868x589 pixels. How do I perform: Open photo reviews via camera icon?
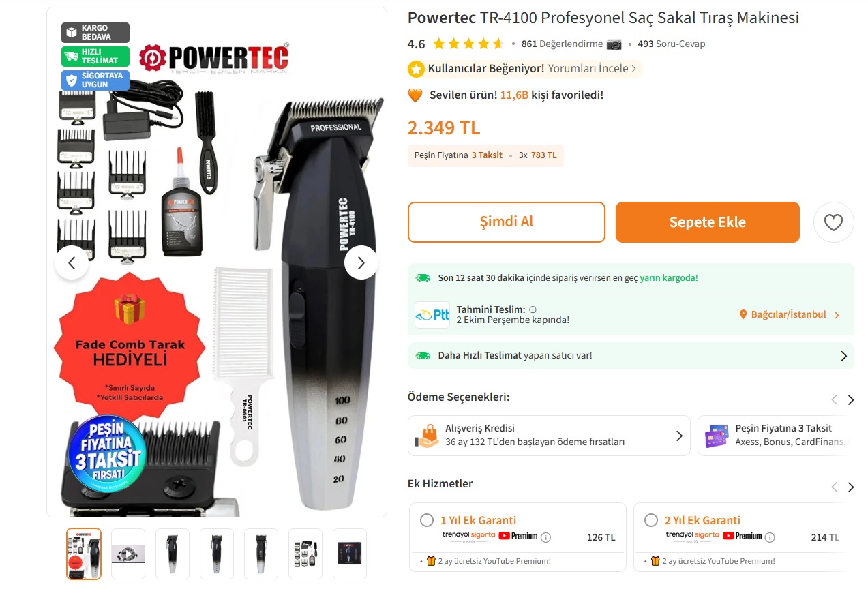614,44
